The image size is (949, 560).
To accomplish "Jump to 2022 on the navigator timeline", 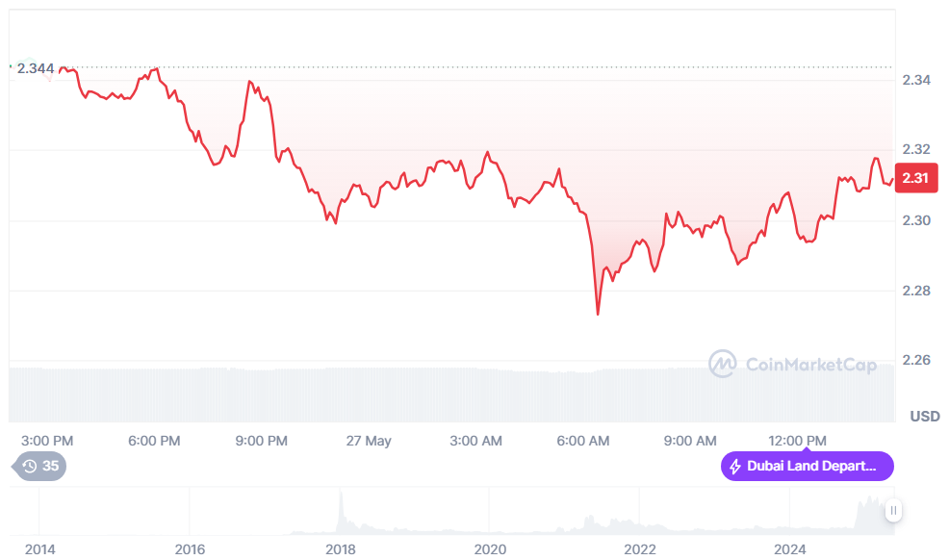I will 640,549.
